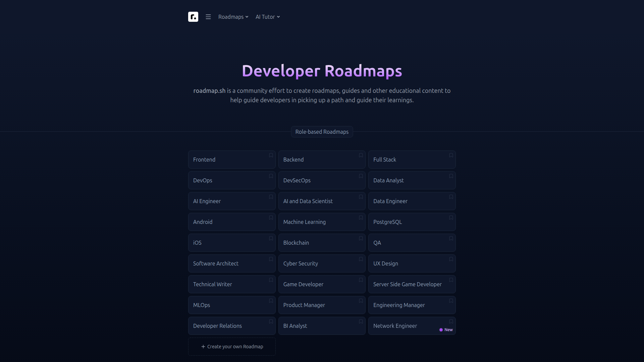
Task: Open the Cyber Security roadmap
Action: coord(322,263)
